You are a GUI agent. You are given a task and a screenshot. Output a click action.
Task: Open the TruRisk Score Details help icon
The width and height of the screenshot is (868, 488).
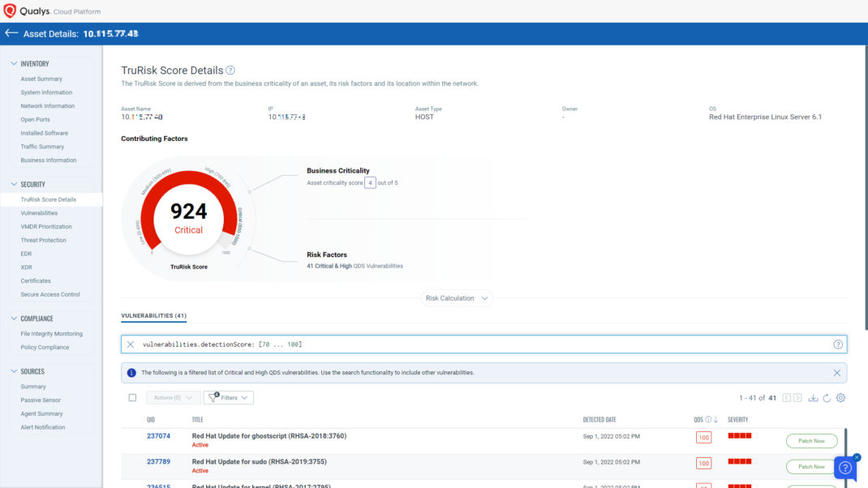pos(230,71)
